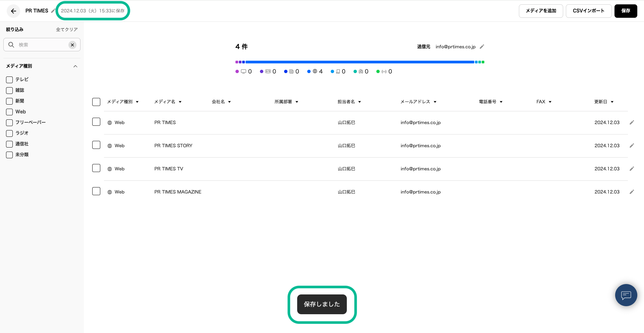The image size is (644, 333).
Task: Clear the search field with X icon
Action: coord(72,45)
